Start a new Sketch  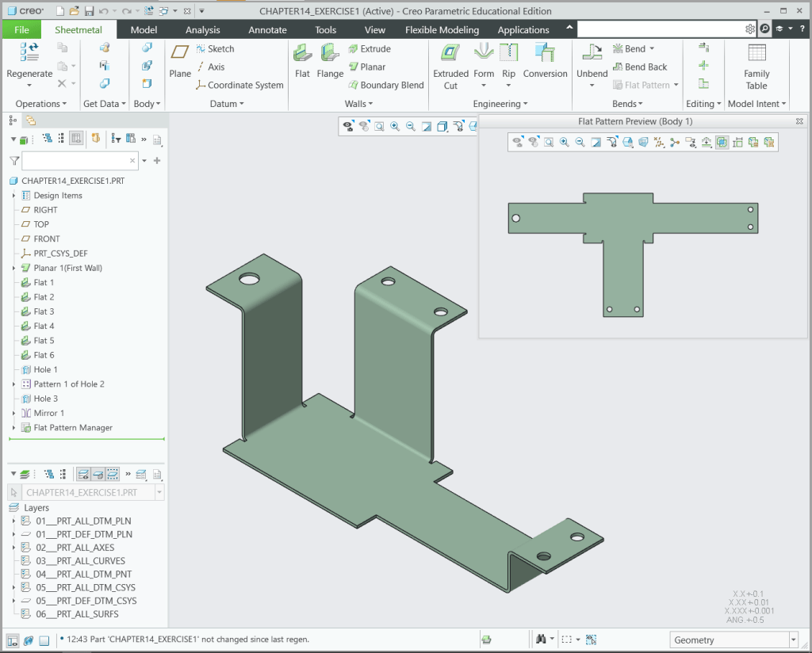(216, 48)
